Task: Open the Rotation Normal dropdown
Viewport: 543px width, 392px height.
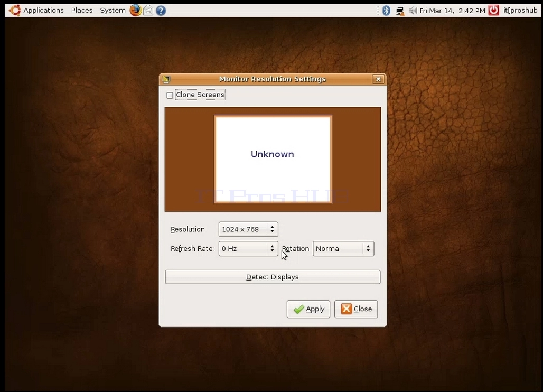Action: coord(343,249)
